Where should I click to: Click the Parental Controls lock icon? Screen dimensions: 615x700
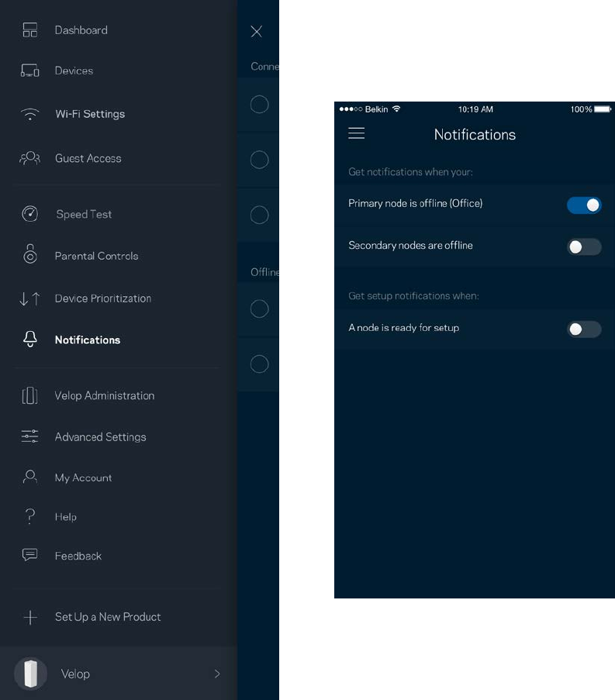30,253
